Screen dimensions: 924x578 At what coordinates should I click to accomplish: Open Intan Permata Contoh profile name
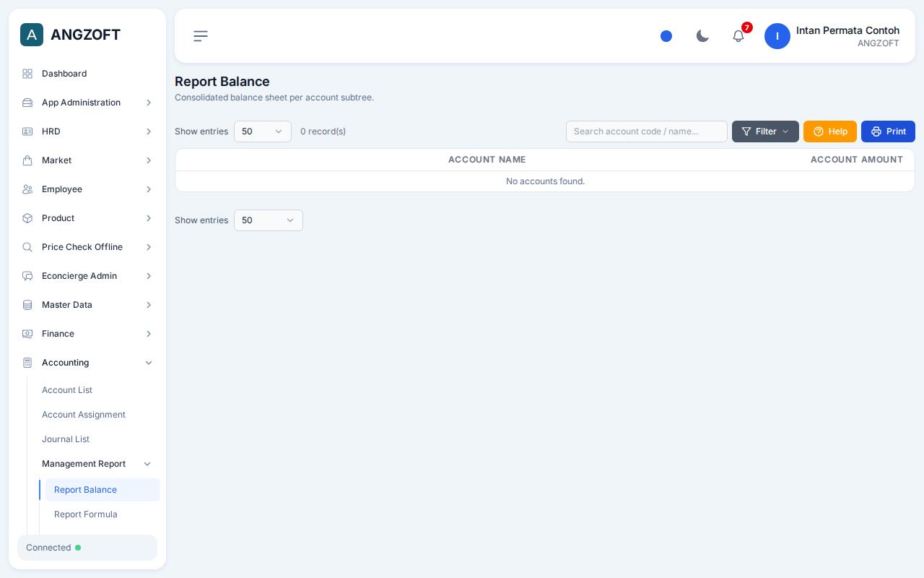(x=847, y=30)
